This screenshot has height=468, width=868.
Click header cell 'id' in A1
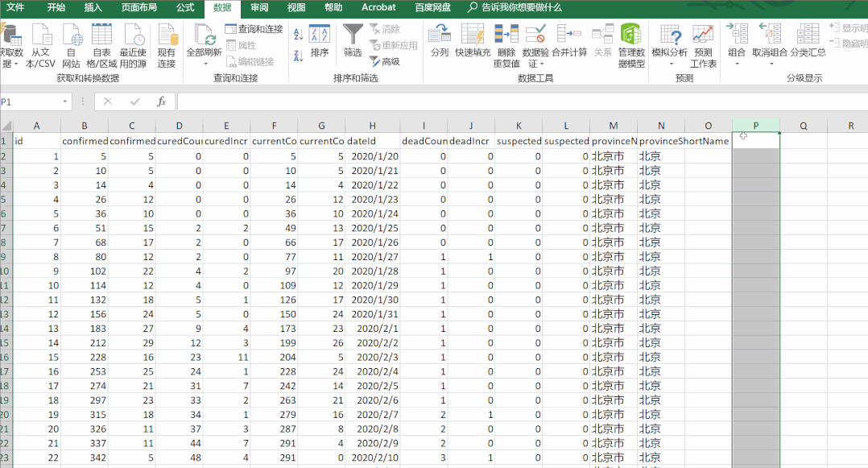point(36,141)
